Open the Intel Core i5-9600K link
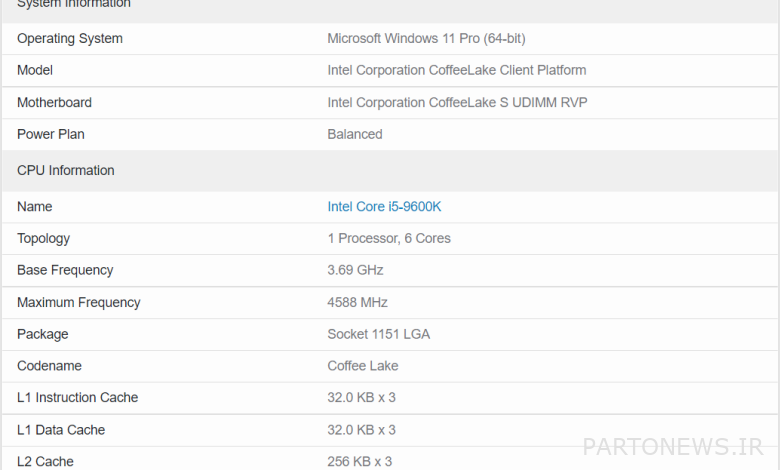This screenshot has height=470, width=780. click(384, 206)
